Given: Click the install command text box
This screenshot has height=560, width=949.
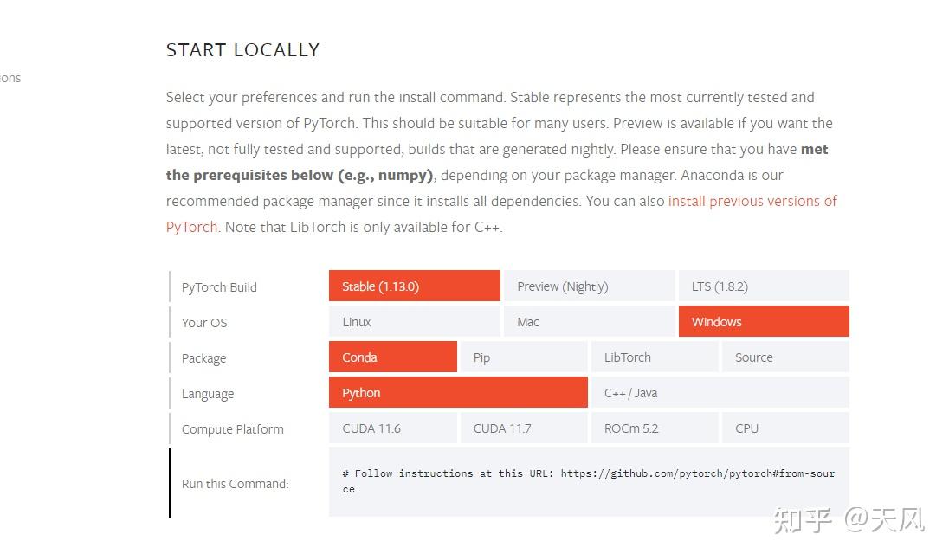Looking at the screenshot, I should [589, 481].
